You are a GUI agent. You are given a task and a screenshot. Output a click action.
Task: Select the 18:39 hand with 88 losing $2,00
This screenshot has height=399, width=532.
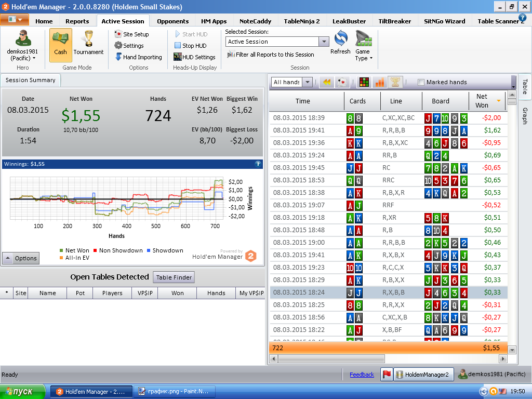tap(388, 118)
